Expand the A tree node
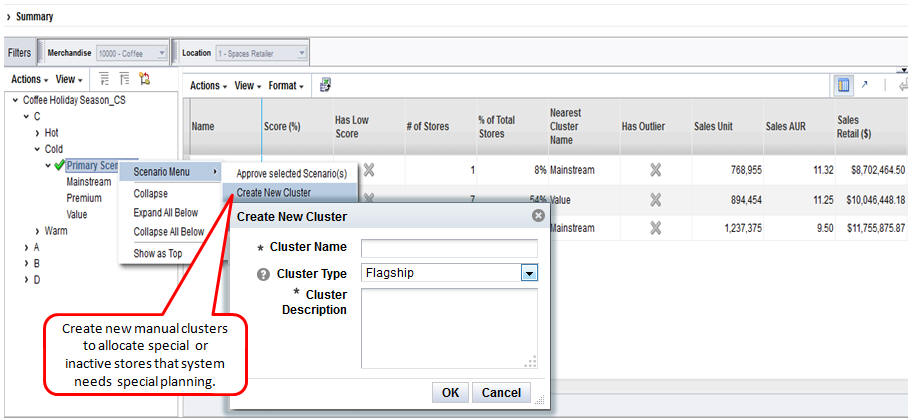917x420 pixels. [26, 247]
